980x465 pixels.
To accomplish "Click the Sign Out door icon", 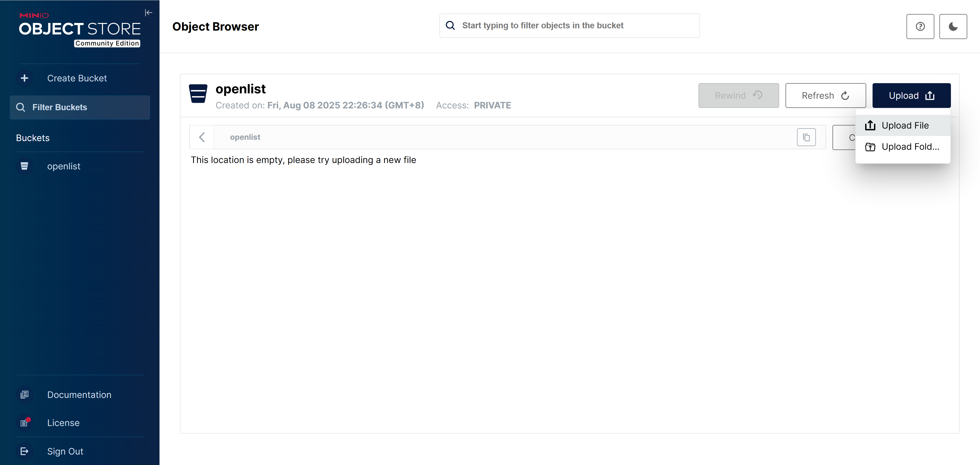I will point(24,451).
